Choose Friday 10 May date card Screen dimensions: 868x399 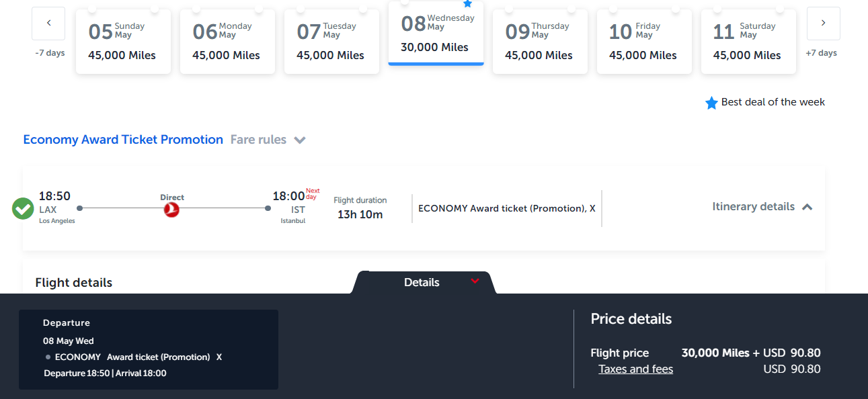(644, 41)
